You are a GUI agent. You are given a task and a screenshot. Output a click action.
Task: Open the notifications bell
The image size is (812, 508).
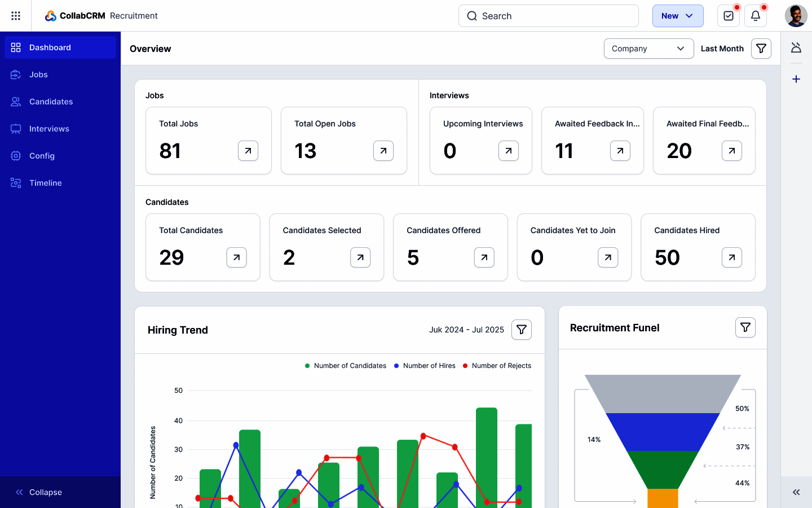coord(756,16)
